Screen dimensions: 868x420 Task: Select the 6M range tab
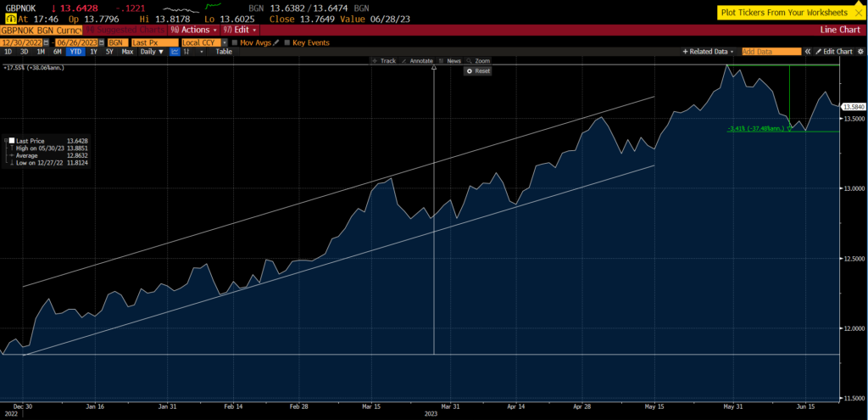57,52
